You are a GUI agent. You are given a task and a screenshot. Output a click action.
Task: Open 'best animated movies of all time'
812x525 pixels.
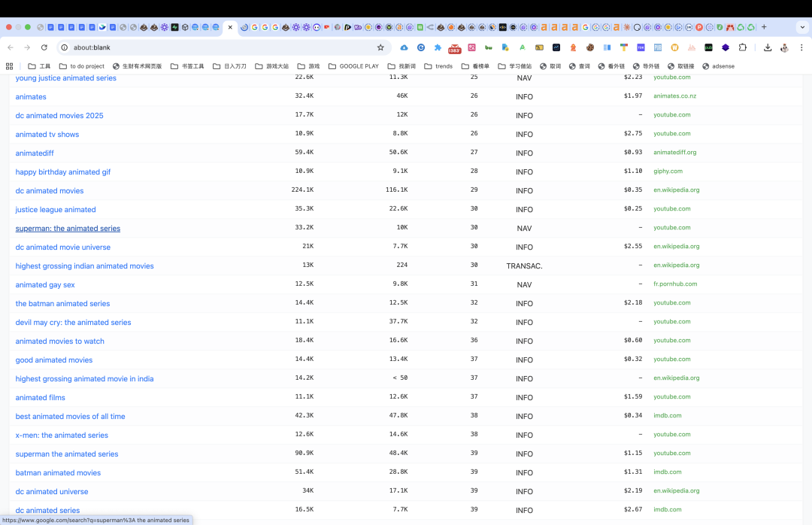[70, 416]
